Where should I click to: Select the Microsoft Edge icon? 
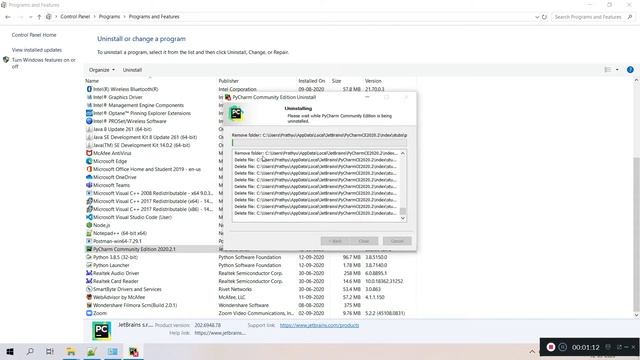(89, 161)
